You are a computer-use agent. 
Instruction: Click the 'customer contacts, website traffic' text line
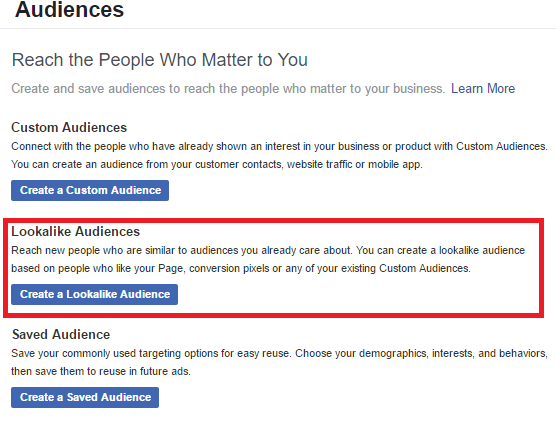point(217,165)
